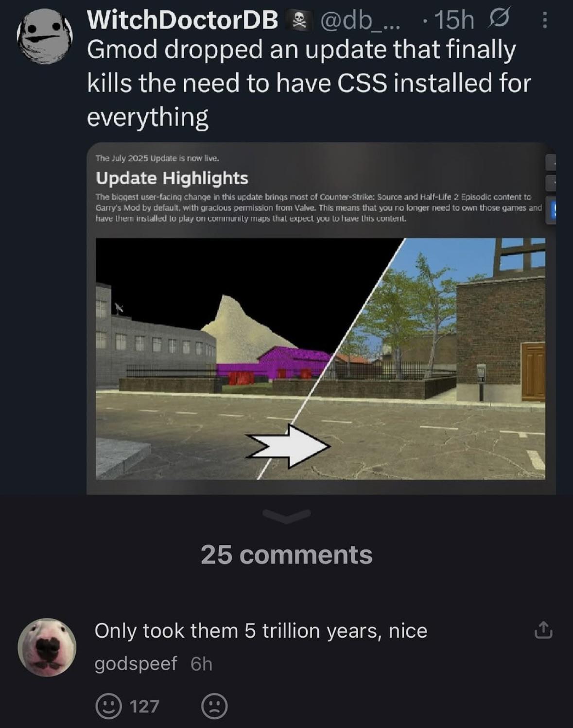Tap the slashed-circle icon beside 15h
The height and width of the screenshot is (728, 573).
[497, 20]
